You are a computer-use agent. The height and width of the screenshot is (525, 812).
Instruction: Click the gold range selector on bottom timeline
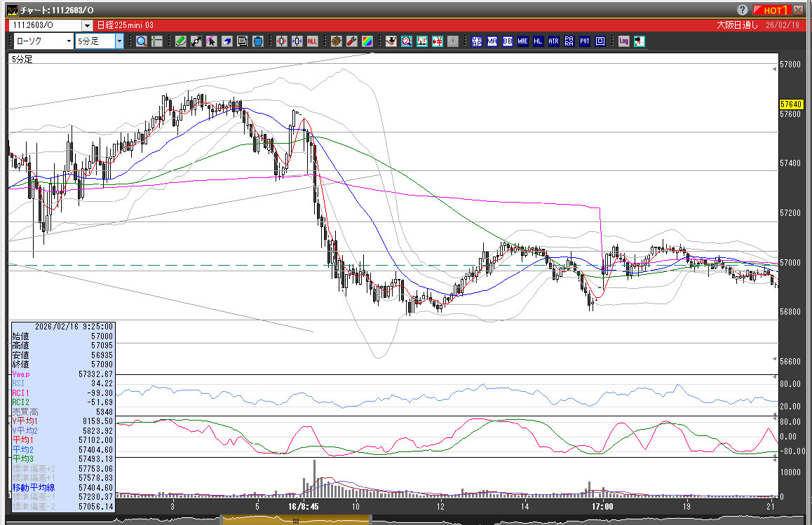(295, 520)
